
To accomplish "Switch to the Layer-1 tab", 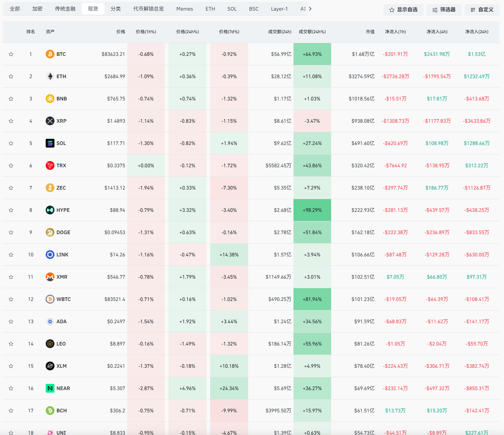I will click(x=279, y=9).
